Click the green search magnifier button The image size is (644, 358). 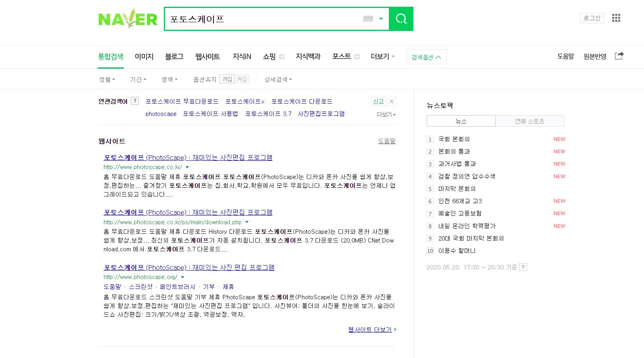point(401,19)
